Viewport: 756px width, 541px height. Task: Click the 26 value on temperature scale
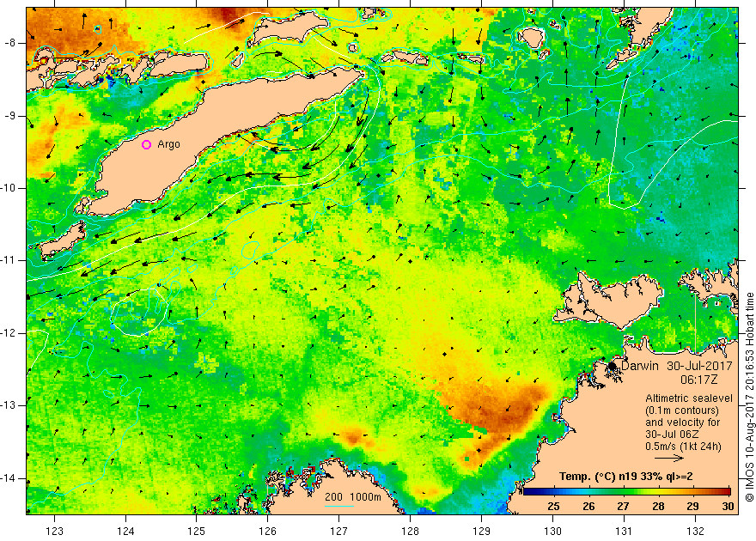(588, 506)
